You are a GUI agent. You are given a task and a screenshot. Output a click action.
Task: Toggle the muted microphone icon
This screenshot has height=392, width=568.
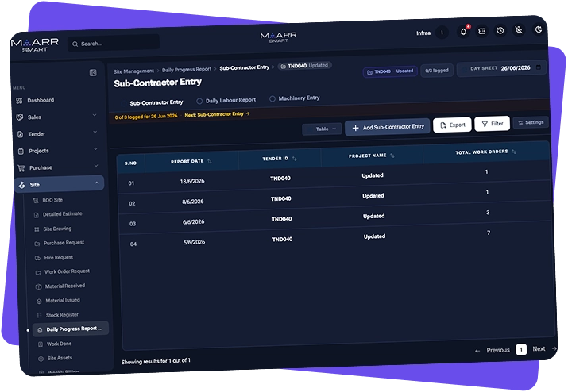[x=519, y=30]
